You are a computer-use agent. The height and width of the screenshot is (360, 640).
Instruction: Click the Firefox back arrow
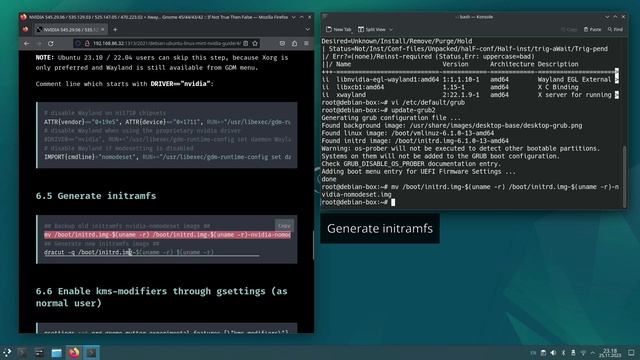[27, 43]
